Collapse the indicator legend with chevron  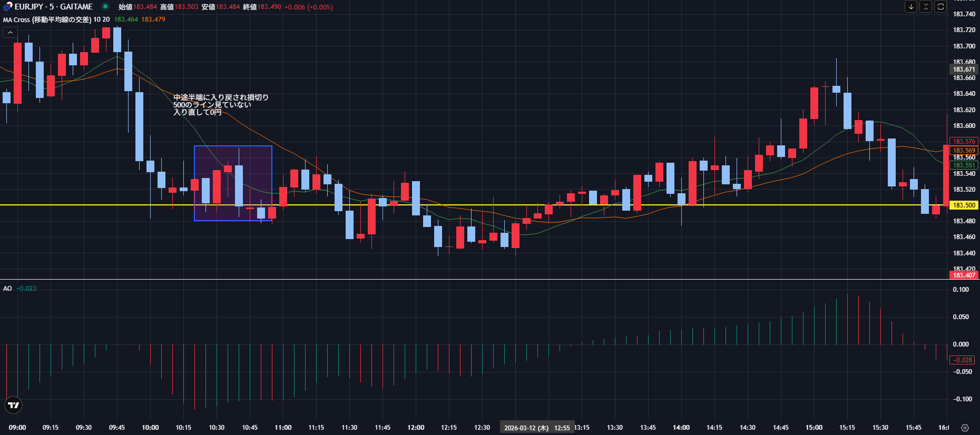click(10, 33)
